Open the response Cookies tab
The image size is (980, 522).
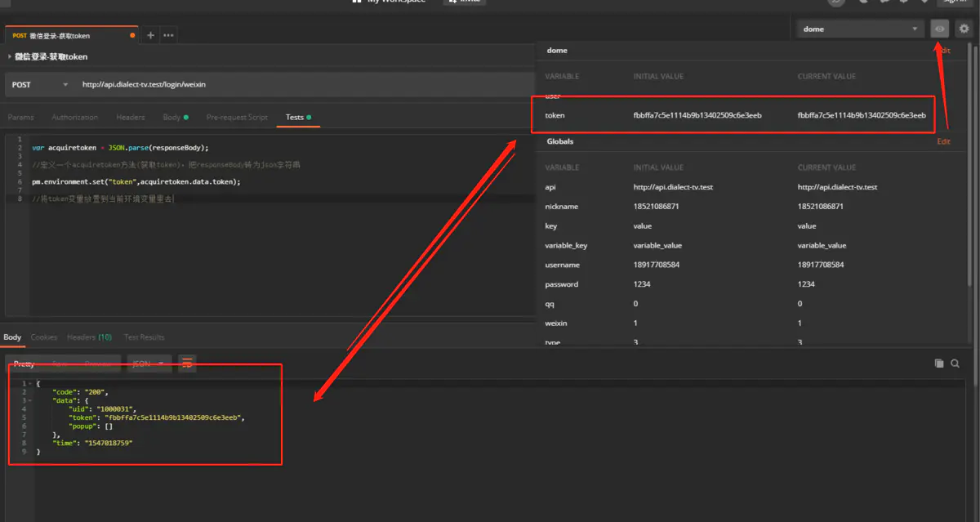tap(44, 337)
